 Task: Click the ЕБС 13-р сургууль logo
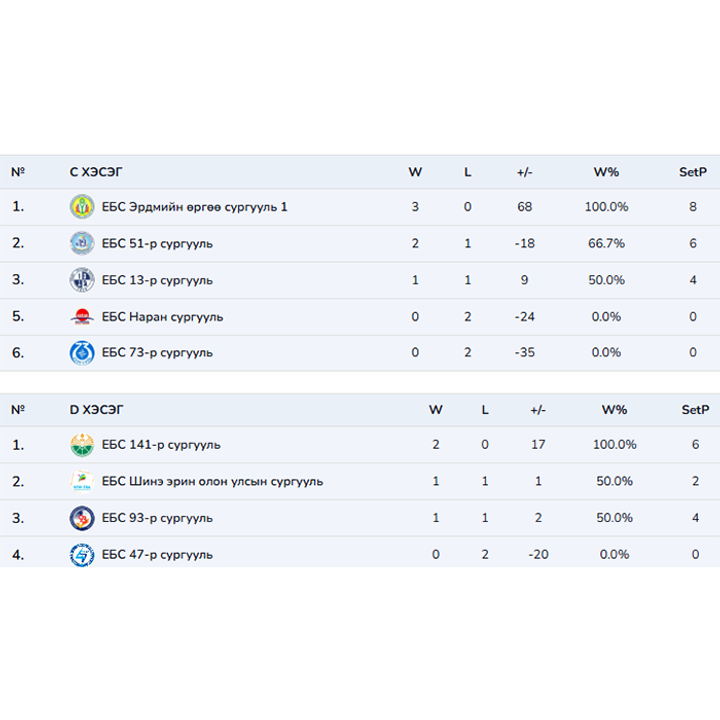coord(81,280)
